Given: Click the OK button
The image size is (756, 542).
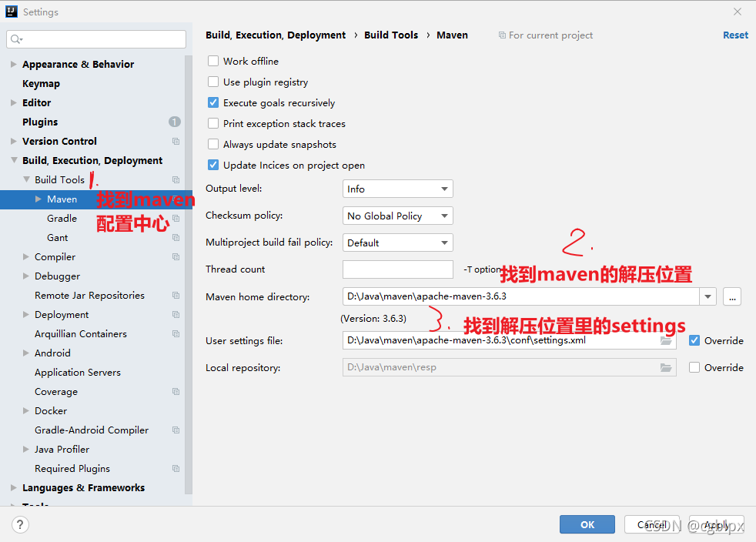Looking at the screenshot, I should [587, 524].
